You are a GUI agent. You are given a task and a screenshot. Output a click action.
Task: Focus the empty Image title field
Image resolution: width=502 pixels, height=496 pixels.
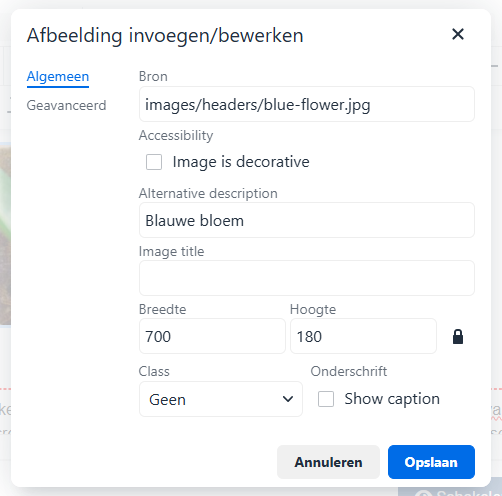307,278
